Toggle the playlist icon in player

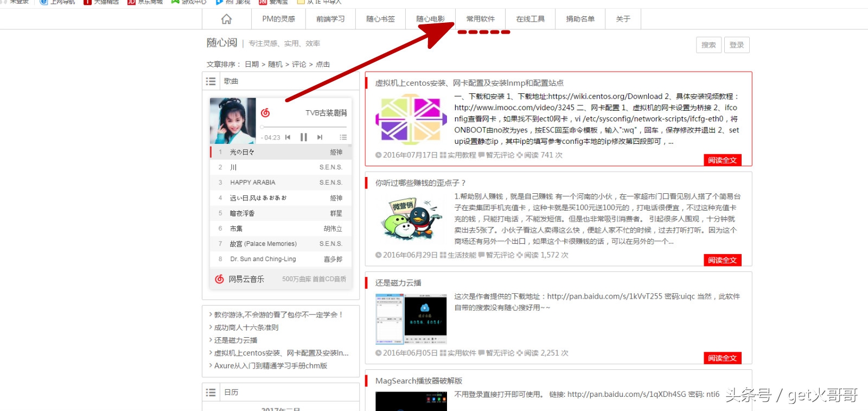coord(343,137)
